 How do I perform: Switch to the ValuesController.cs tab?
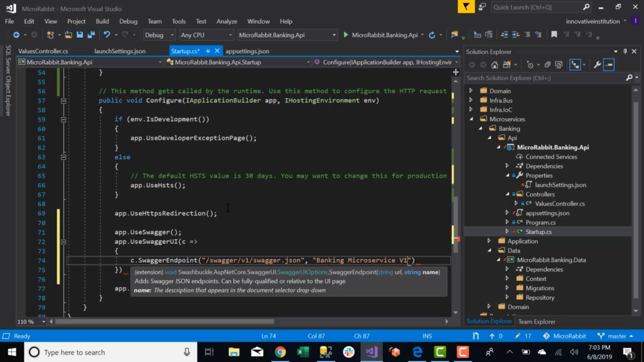click(x=43, y=51)
